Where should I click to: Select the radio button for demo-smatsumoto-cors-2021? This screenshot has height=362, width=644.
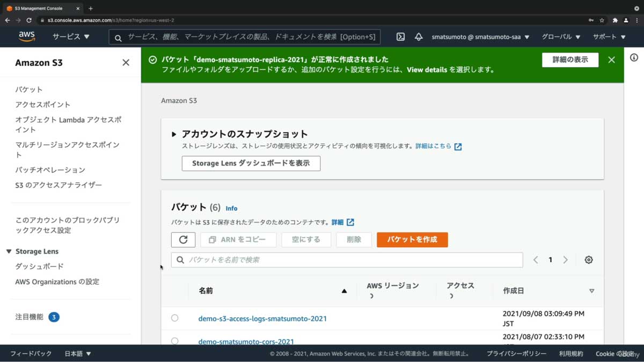(x=174, y=341)
